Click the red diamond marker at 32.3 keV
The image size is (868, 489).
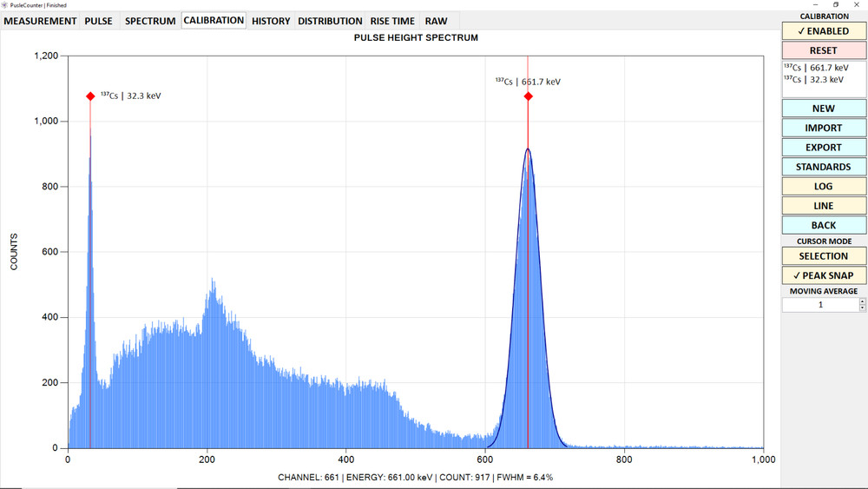[90, 96]
